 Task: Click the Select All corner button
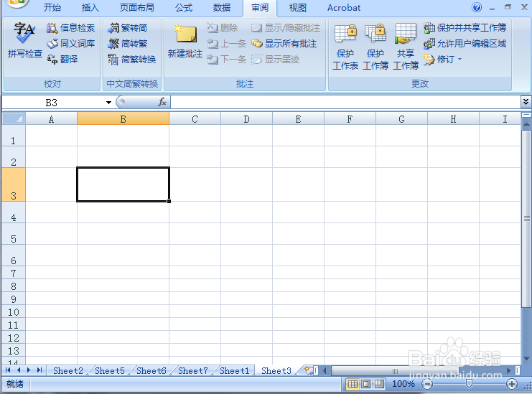pos(14,118)
